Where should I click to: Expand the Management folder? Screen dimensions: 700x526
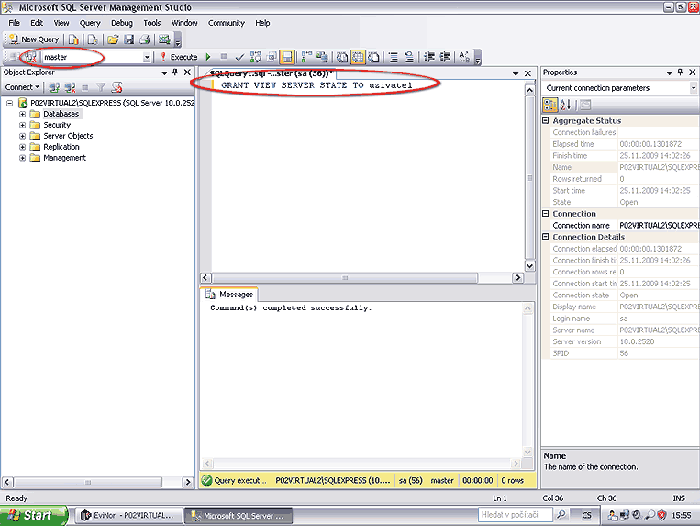coord(22,158)
